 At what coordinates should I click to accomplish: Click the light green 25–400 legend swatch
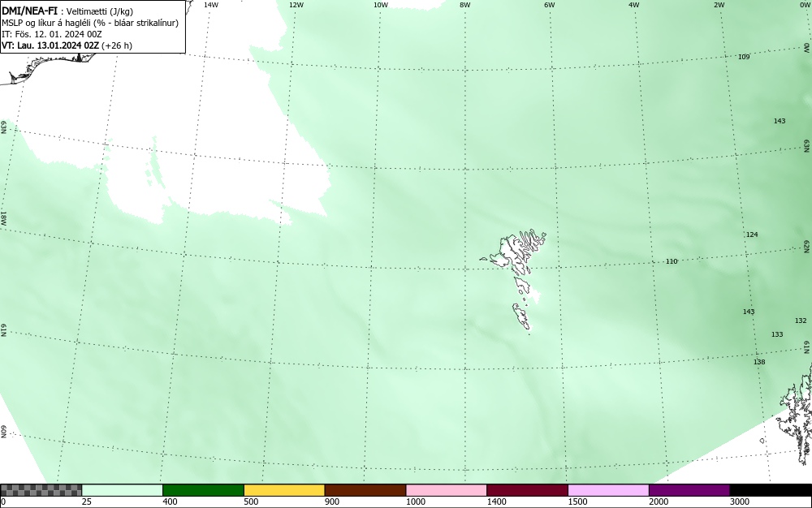coord(122,490)
